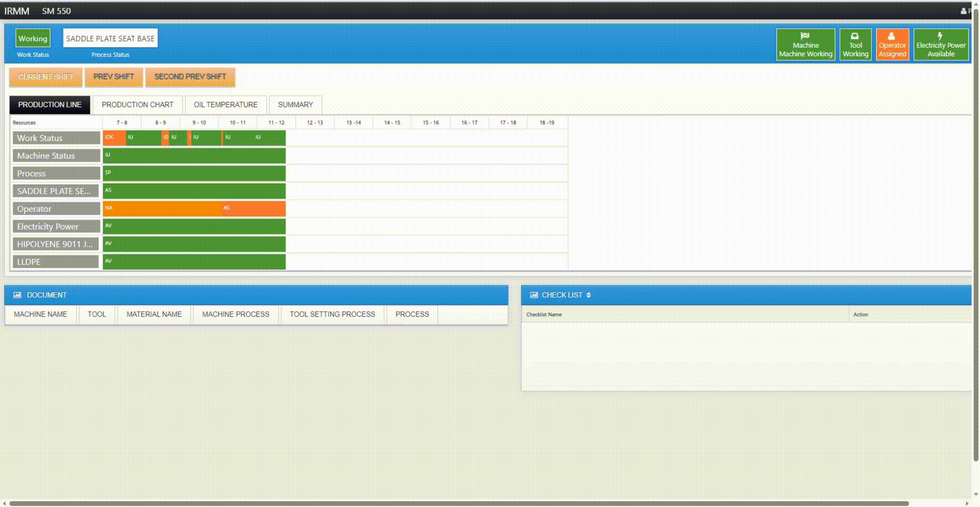Click the CHECK LIST panel header icon
The width and height of the screenshot is (980, 507).
click(x=534, y=295)
